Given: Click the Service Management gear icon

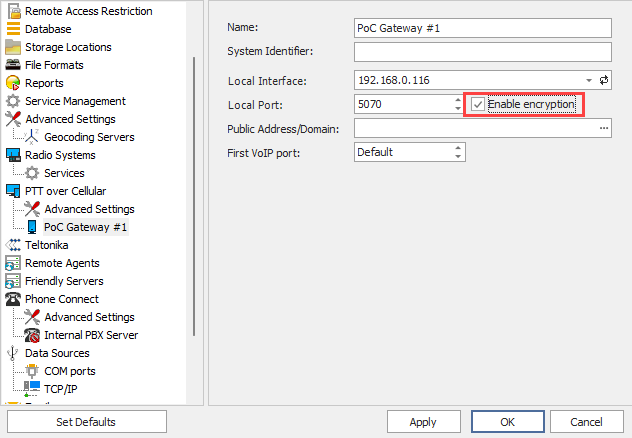Looking at the screenshot, I should coord(13,101).
